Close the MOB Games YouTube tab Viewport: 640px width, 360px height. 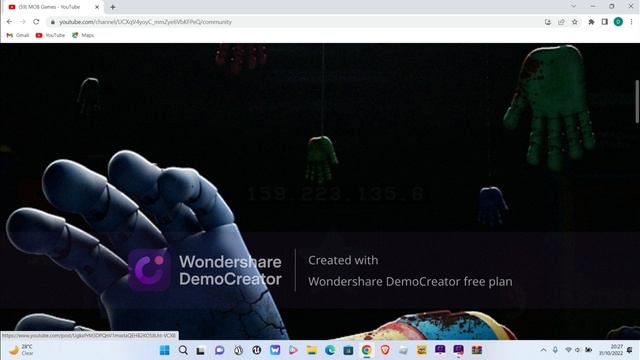97,7
